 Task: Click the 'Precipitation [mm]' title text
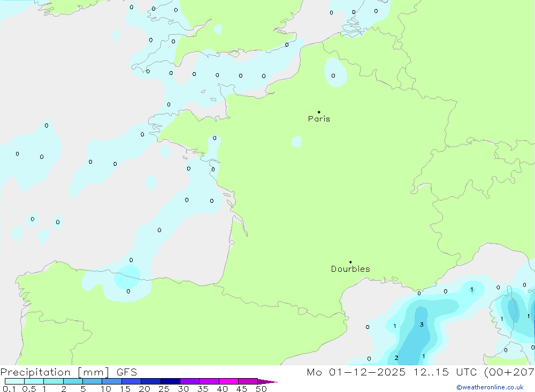55,372
